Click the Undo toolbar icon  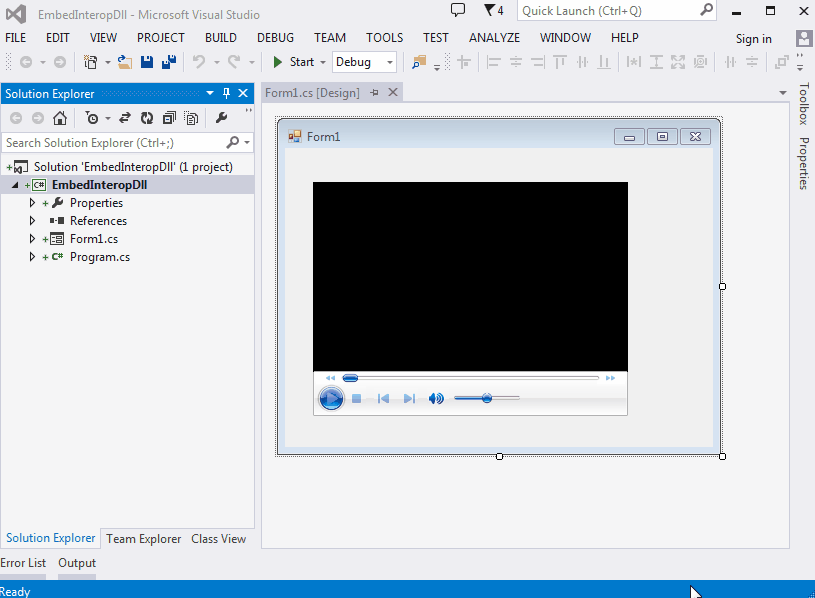click(x=199, y=62)
